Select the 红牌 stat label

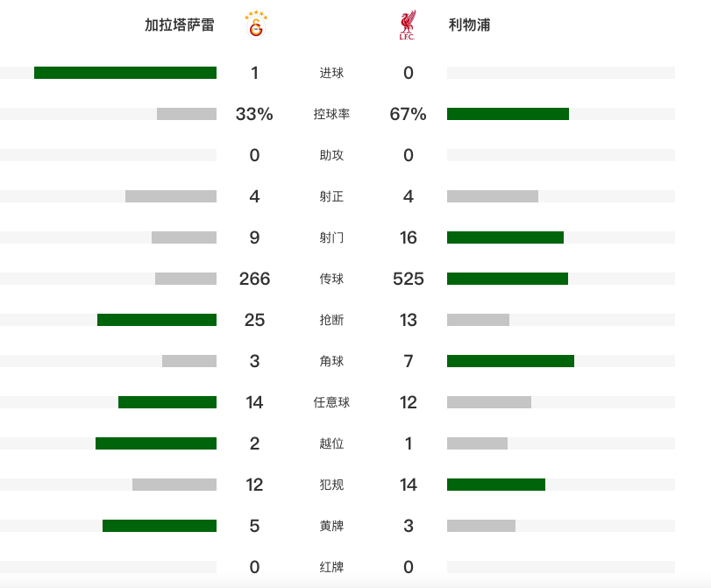(331, 567)
